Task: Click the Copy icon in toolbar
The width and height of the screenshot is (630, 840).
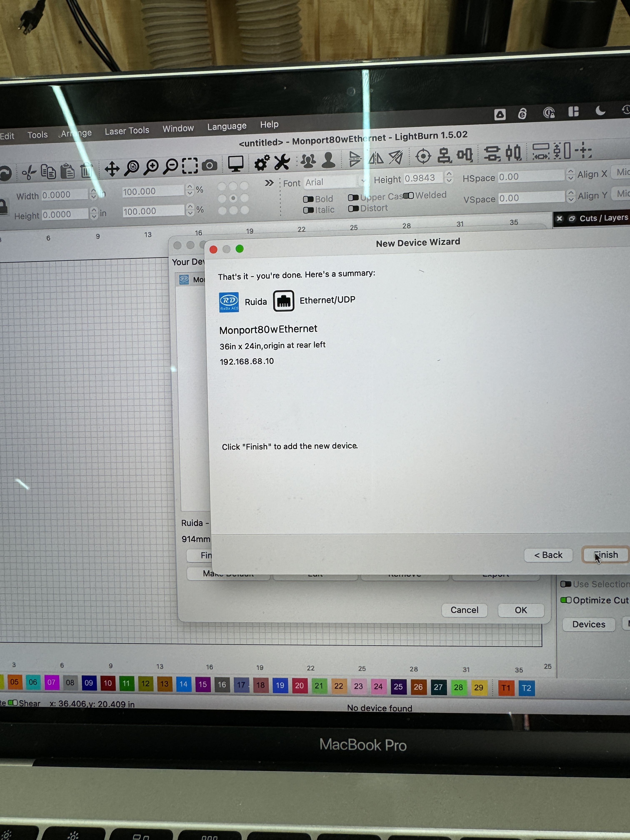Action: (48, 172)
